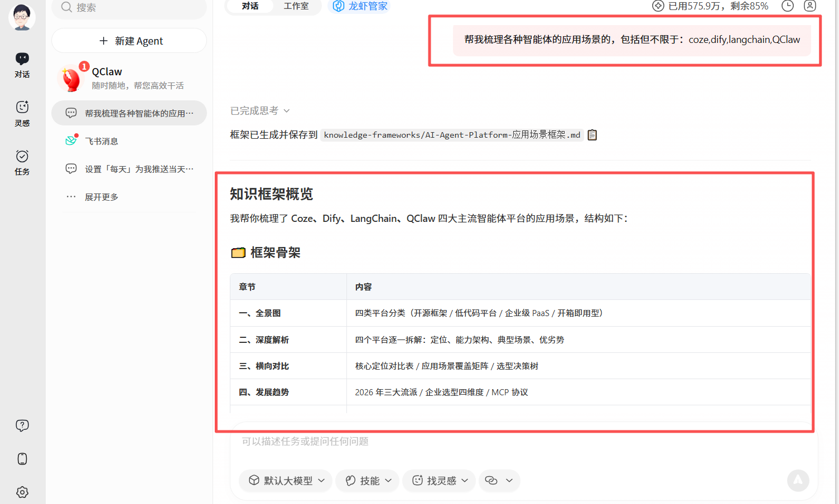Open the 灵感 sidebar section
The height and width of the screenshot is (504, 839).
click(22, 114)
